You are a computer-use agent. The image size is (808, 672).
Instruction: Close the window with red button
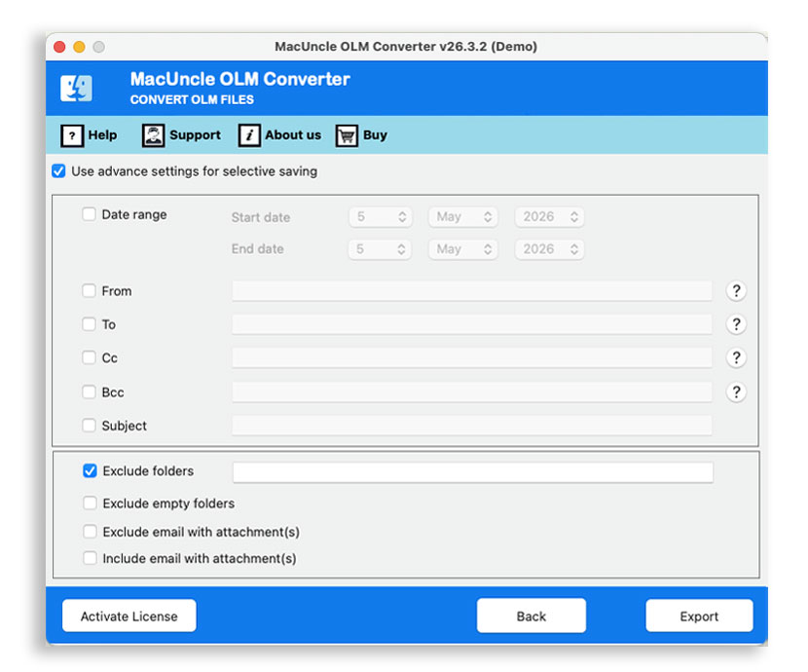coord(59,47)
